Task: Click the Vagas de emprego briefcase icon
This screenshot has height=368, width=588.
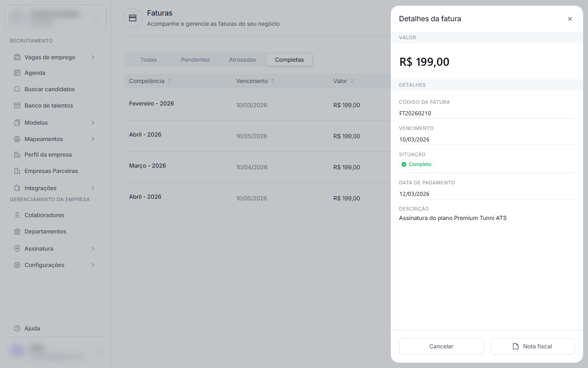Action: [17, 57]
